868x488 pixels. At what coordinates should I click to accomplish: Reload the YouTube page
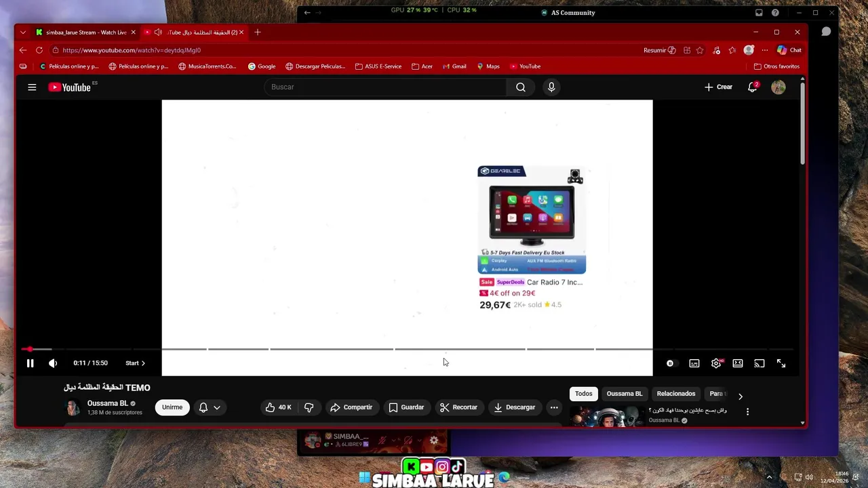point(39,50)
